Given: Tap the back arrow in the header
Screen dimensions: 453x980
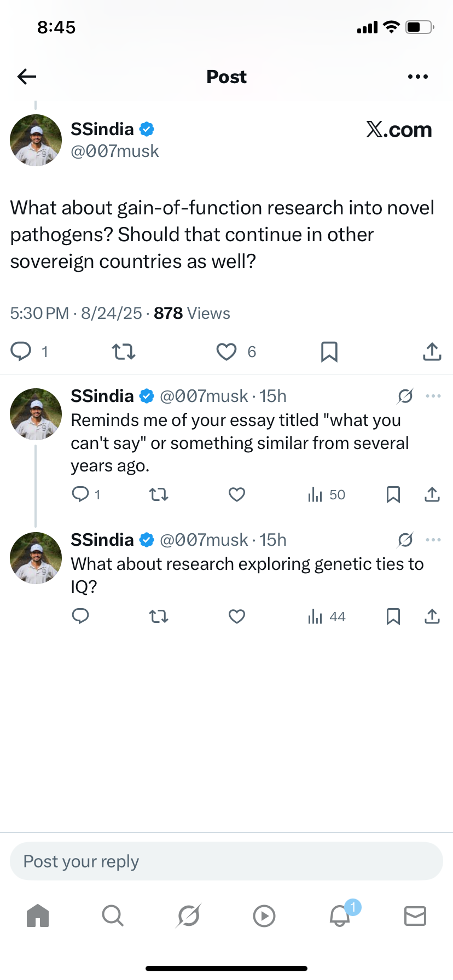Looking at the screenshot, I should coord(27,77).
